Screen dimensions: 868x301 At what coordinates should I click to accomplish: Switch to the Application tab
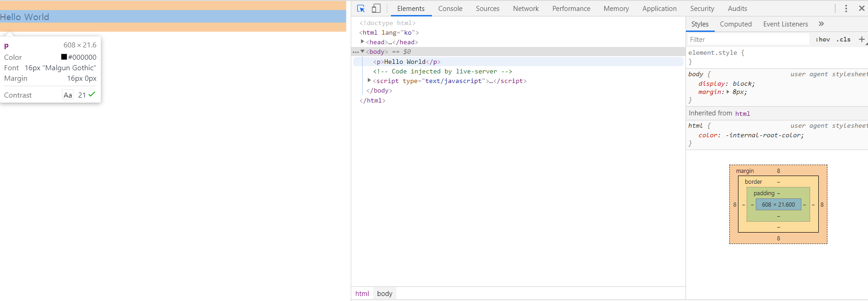click(660, 8)
